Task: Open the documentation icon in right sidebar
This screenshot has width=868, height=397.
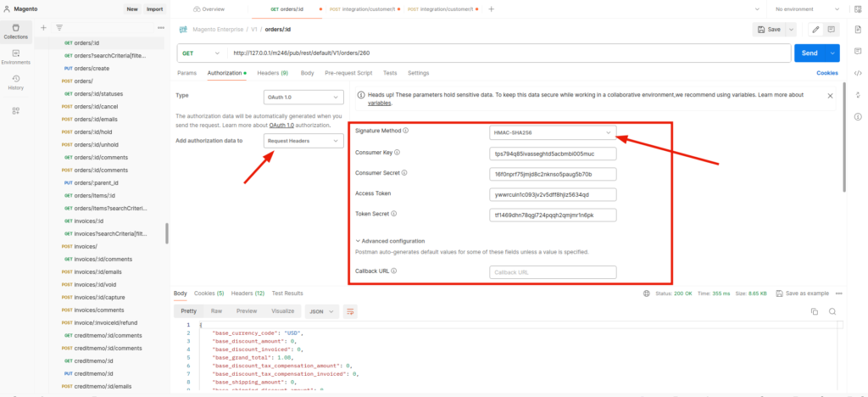Action: [858, 29]
